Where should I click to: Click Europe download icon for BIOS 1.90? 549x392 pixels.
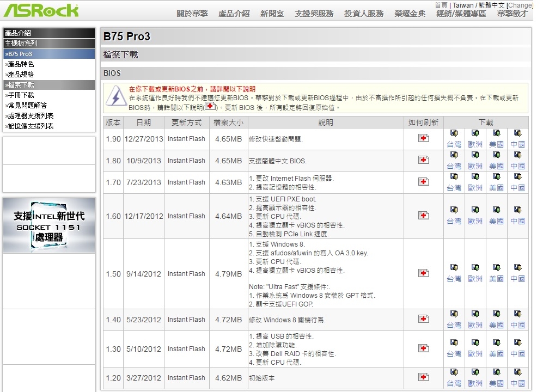[475, 133]
